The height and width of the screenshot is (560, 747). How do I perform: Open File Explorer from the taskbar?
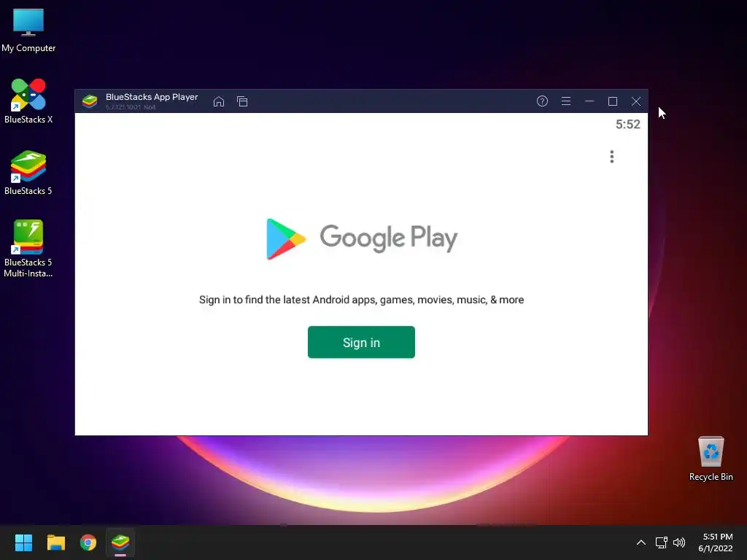(x=55, y=542)
